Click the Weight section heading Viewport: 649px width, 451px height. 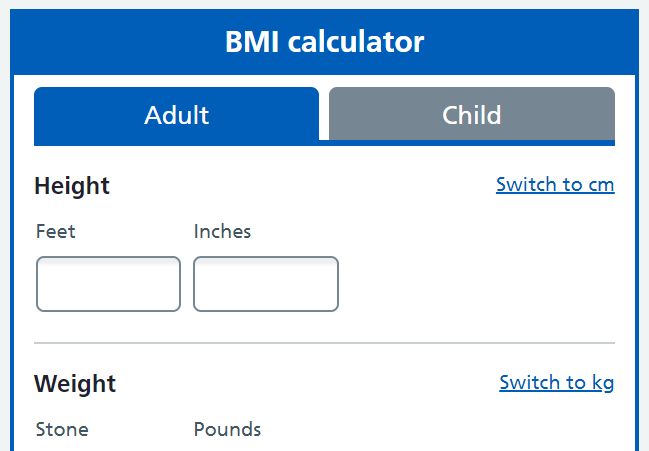[x=75, y=383]
